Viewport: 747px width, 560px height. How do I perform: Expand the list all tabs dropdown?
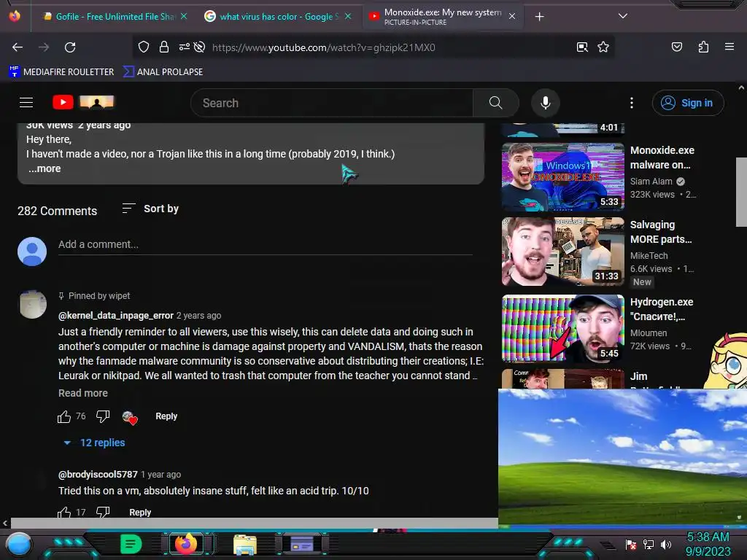[623, 16]
